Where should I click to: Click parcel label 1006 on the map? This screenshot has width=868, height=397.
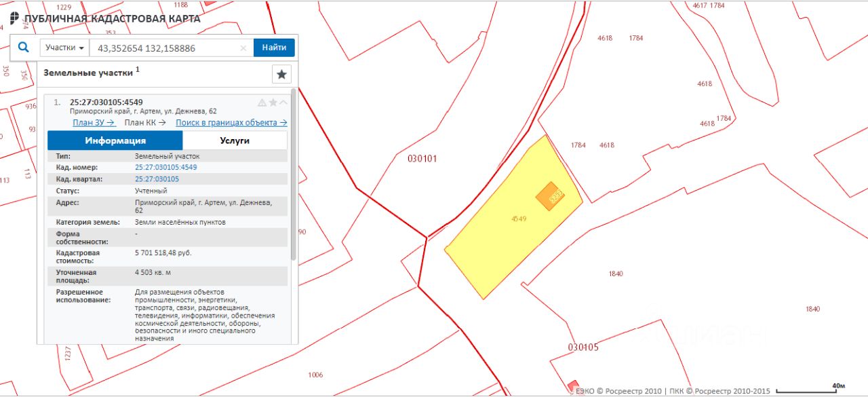pos(315,375)
